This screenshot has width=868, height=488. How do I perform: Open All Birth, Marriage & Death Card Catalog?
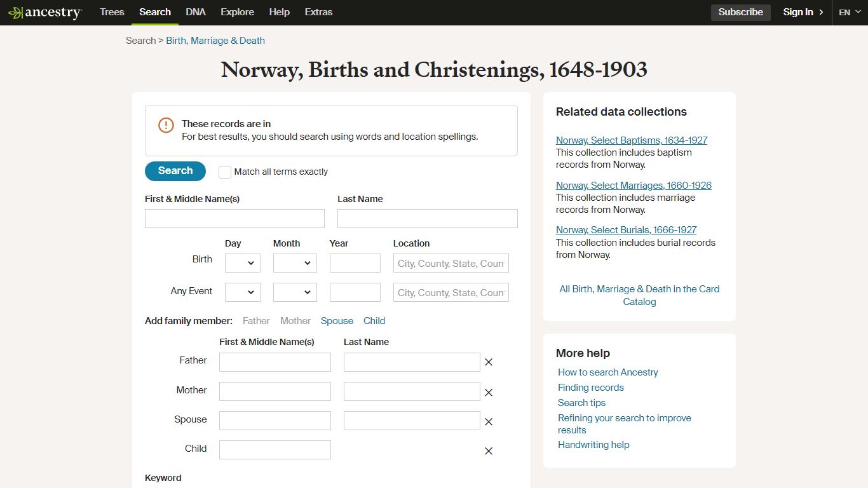(639, 295)
